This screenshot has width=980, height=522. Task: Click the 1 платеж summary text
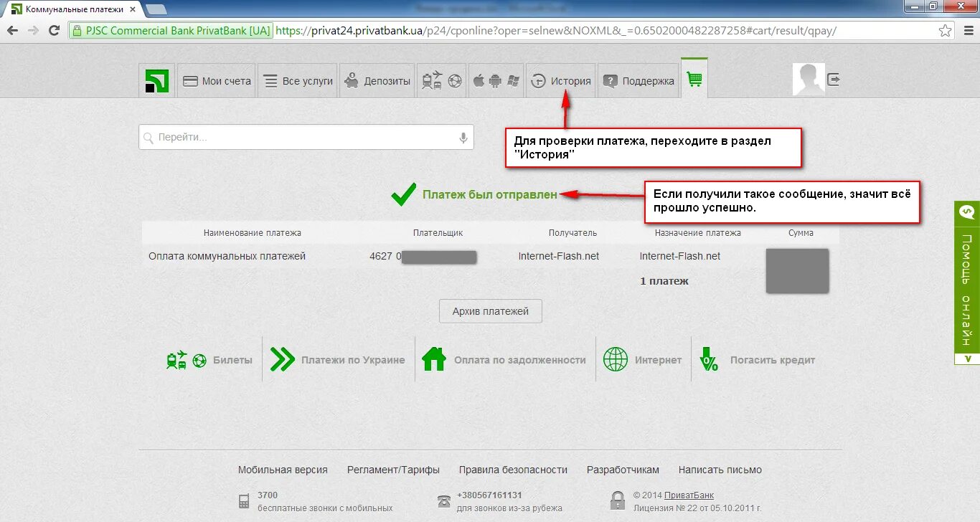(x=664, y=281)
